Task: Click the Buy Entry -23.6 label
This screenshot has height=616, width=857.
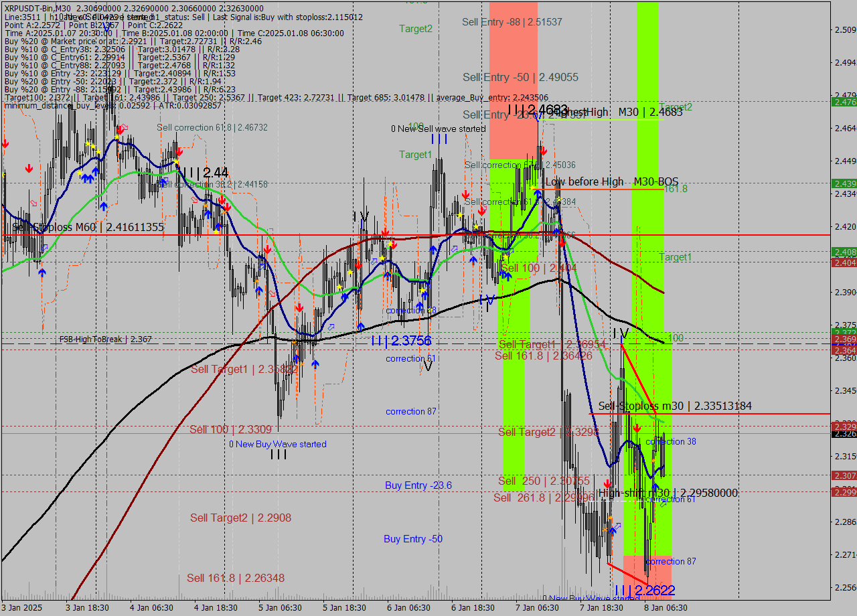Action: (x=418, y=485)
